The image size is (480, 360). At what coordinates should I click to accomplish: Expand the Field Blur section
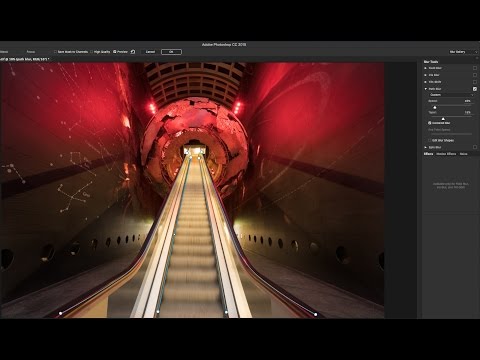tap(425, 68)
